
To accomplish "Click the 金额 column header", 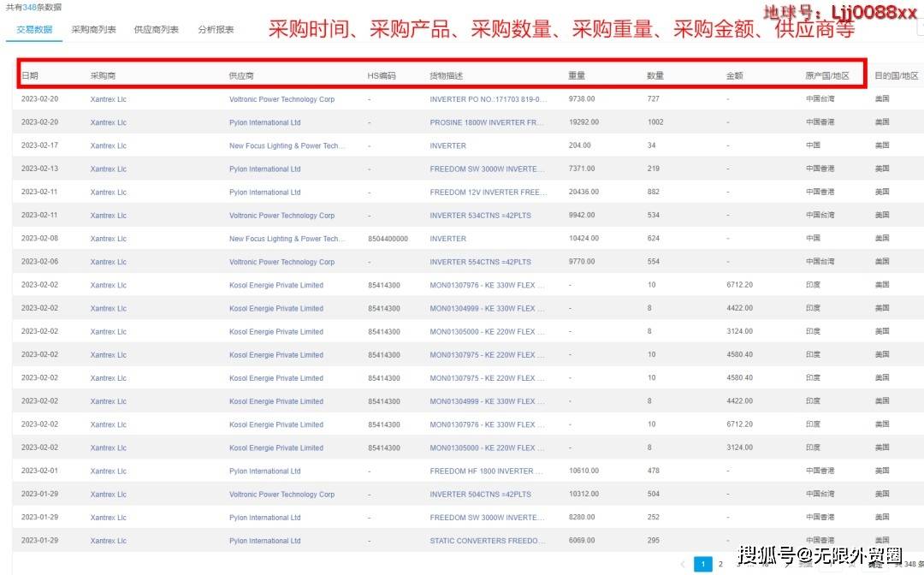I will coord(735,75).
